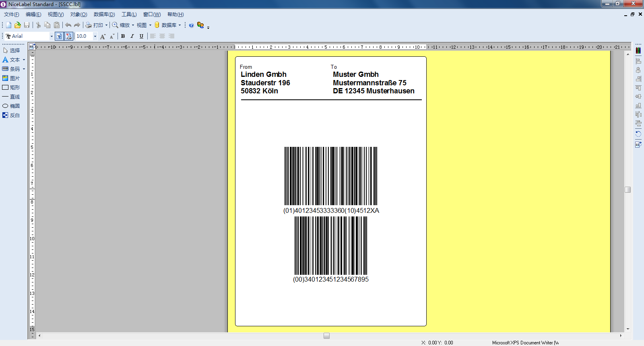Open the 文件(F) File menu

11,14
